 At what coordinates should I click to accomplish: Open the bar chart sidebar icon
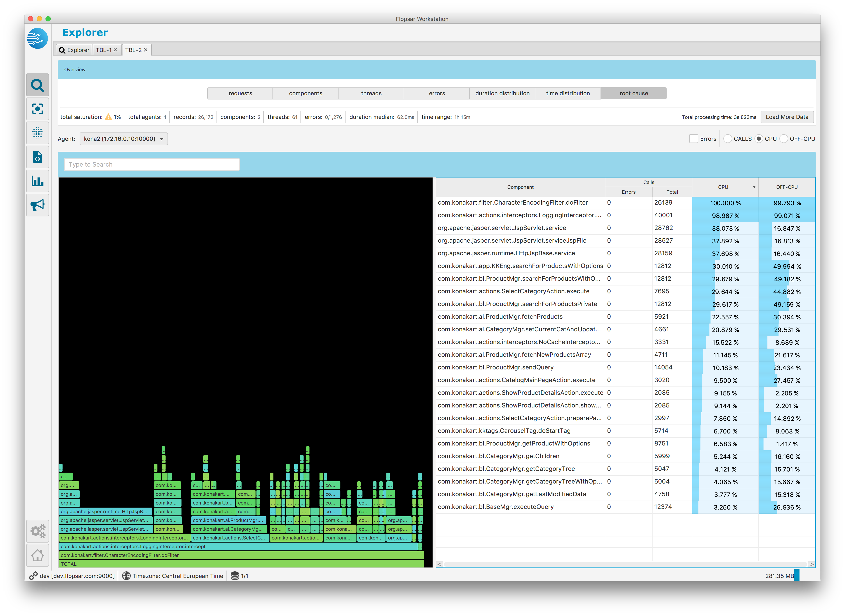(37, 181)
